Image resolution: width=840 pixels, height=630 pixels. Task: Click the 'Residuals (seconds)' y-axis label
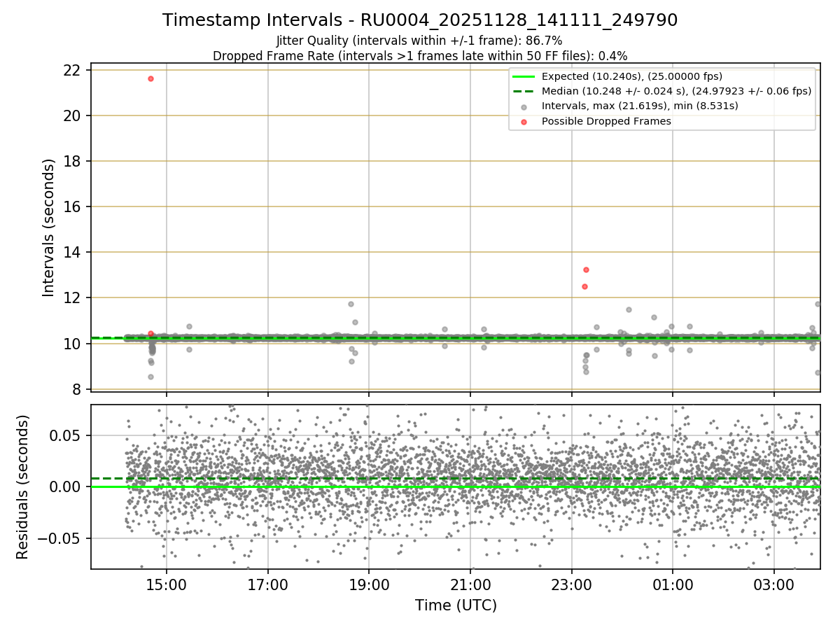point(23,487)
